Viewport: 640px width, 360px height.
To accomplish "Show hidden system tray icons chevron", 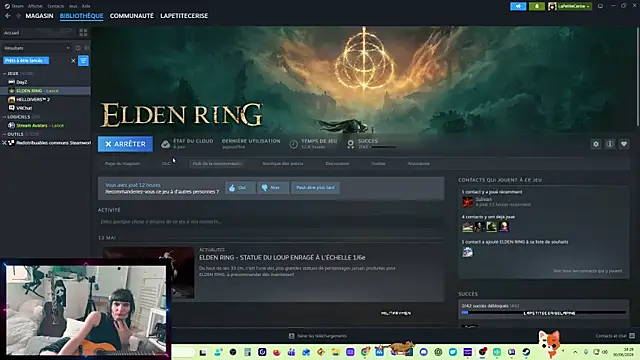I will pyautogui.click(x=575, y=352).
